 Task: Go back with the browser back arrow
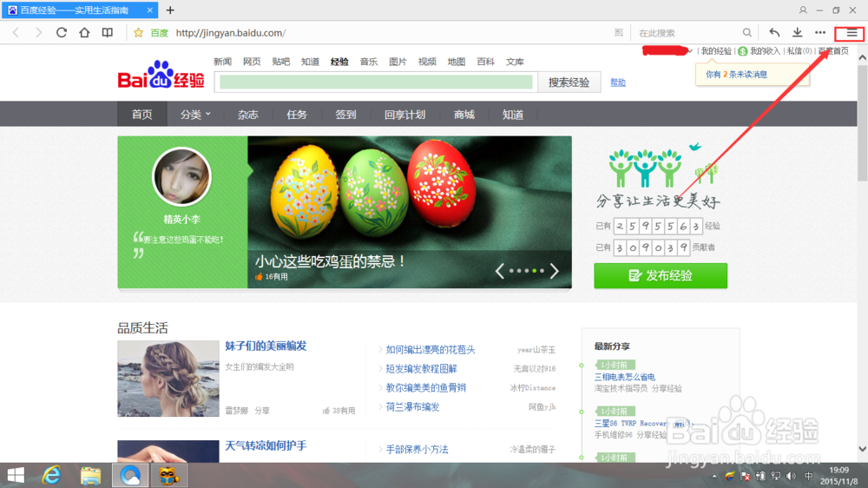[x=16, y=33]
